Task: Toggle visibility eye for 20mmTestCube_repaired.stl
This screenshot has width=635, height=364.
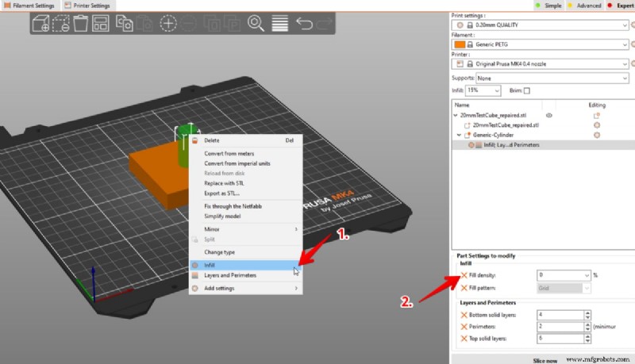Action: pos(549,115)
